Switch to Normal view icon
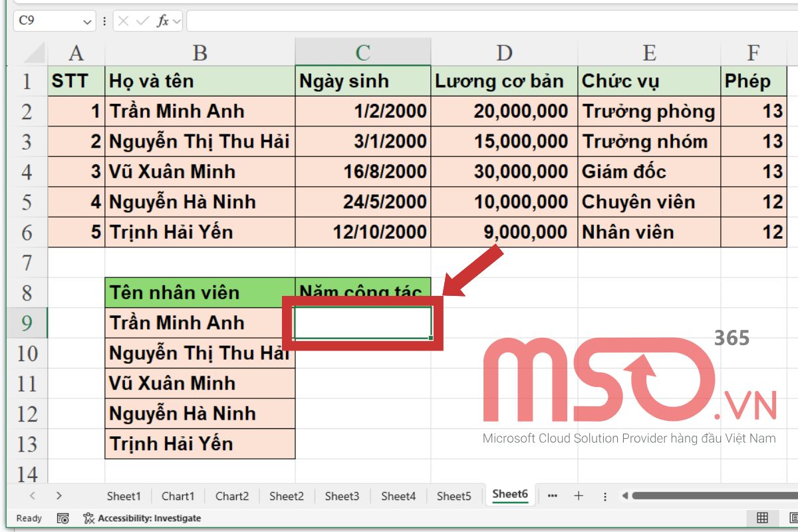Screen dimensions: 798x532 762,518
